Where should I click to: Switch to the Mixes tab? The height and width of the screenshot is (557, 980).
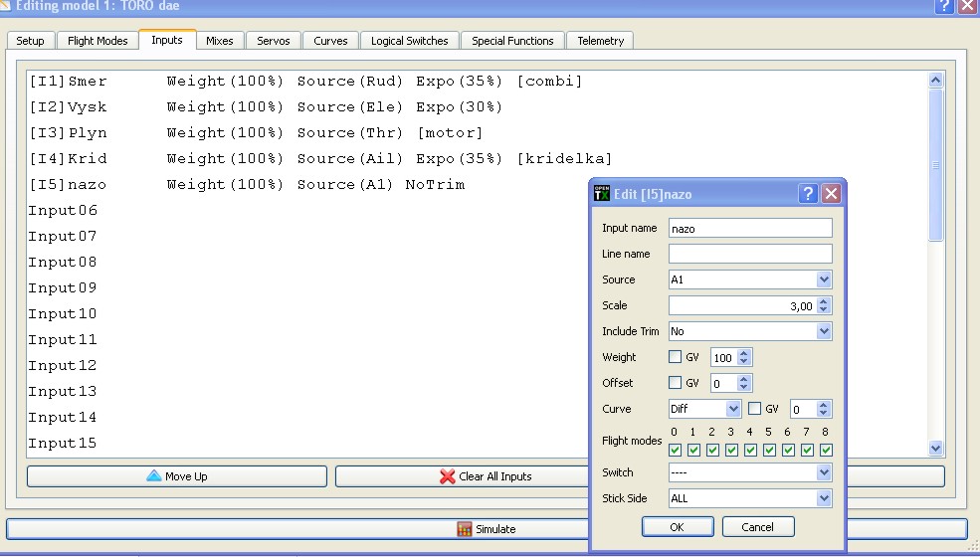[x=220, y=41]
